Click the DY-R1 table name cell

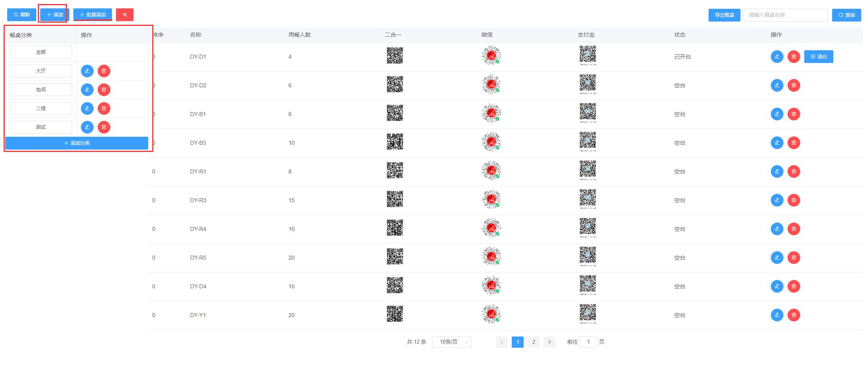[198, 171]
